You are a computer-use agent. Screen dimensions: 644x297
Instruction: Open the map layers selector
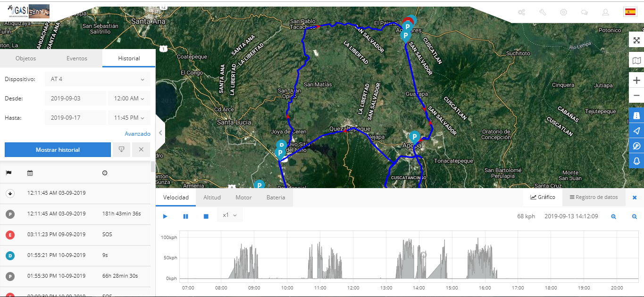tap(636, 61)
